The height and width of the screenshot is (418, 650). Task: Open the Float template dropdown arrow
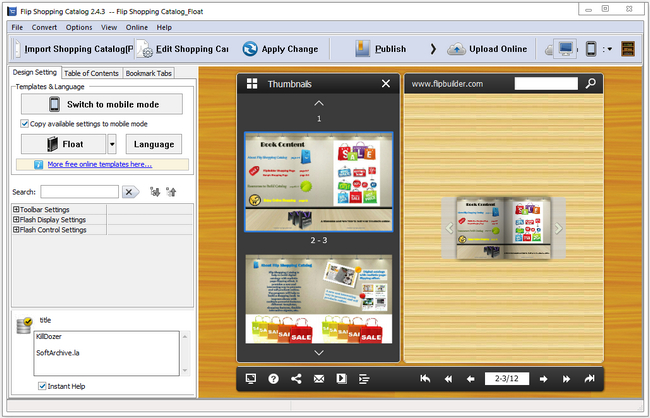(112, 144)
